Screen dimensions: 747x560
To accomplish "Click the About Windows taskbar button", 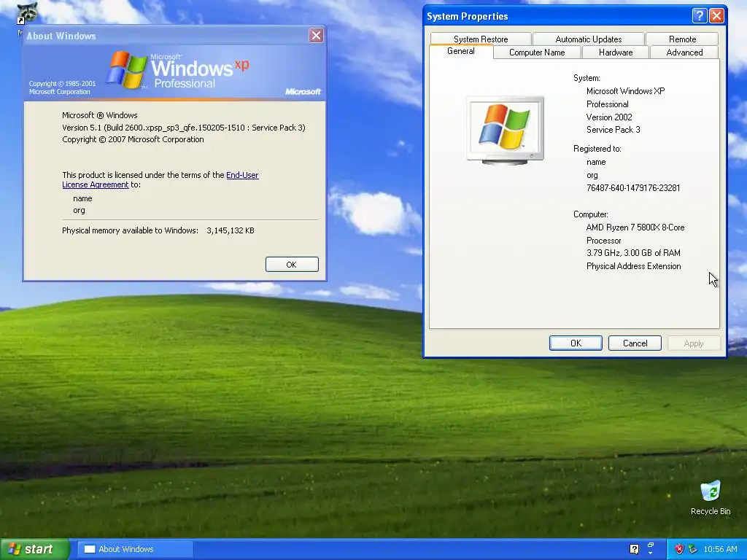I will click(135, 549).
